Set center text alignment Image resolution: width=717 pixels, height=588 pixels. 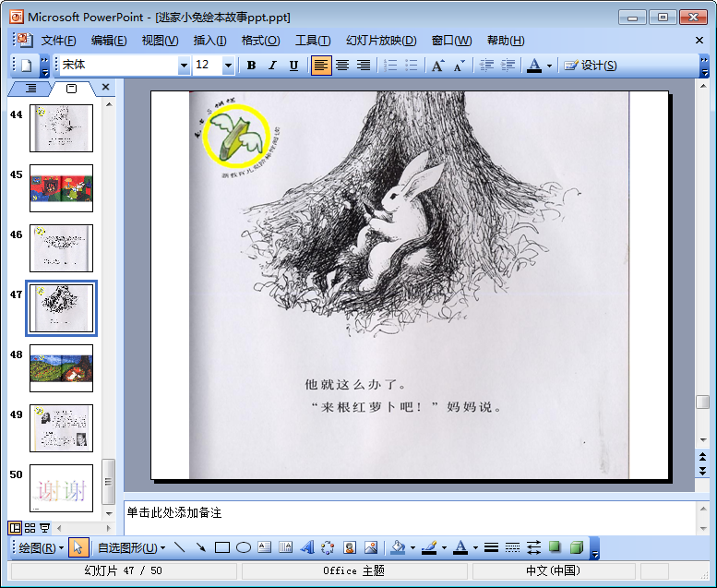pos(342,66)
